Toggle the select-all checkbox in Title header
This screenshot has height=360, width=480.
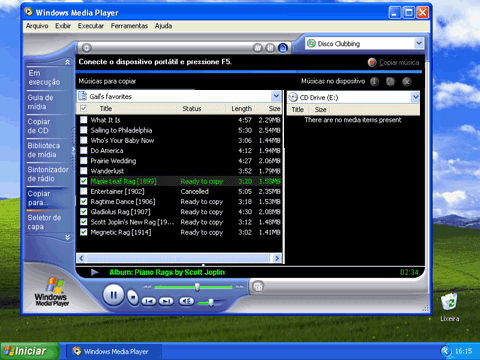click(84, 108)
